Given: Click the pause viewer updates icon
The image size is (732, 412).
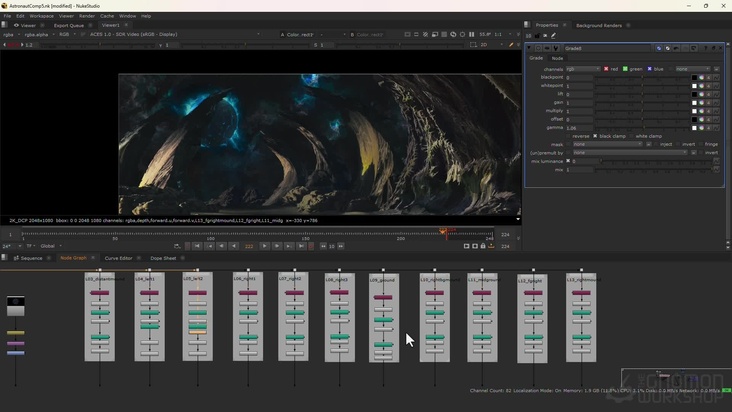Looking at the screenshot, I should click(x=472, y=35).
